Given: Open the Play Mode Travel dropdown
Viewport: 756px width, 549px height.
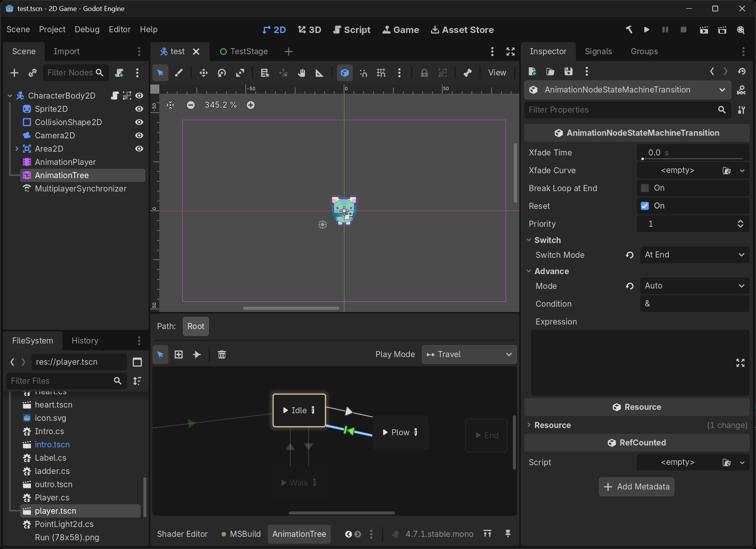Looking at the screenshot, I should (469, 354).
